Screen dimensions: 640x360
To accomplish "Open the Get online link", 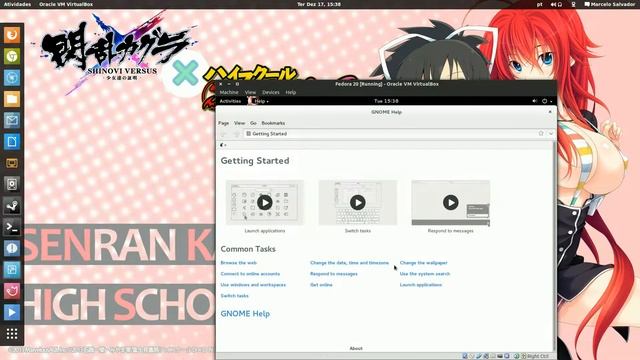I will (x=321, y=285).
